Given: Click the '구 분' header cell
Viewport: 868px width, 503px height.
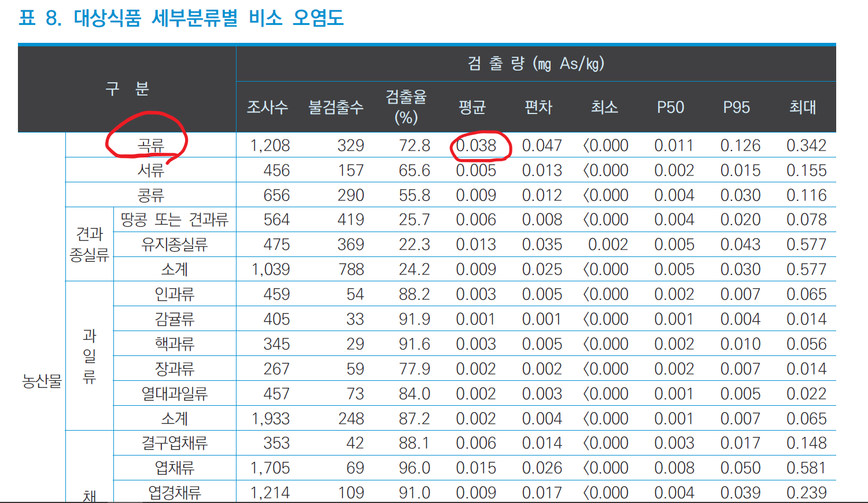Looking at the screenshot, I should click(127, 89).
